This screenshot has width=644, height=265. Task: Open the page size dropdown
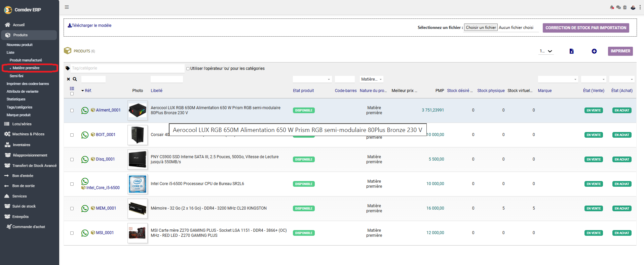(546, 51)
